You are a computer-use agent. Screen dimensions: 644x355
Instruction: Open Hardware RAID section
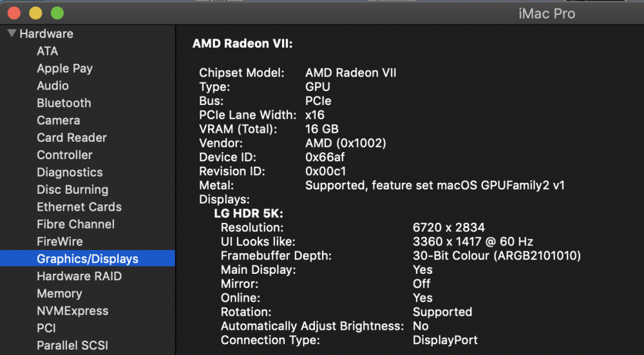pyautogui.click(x=79, y=276)
